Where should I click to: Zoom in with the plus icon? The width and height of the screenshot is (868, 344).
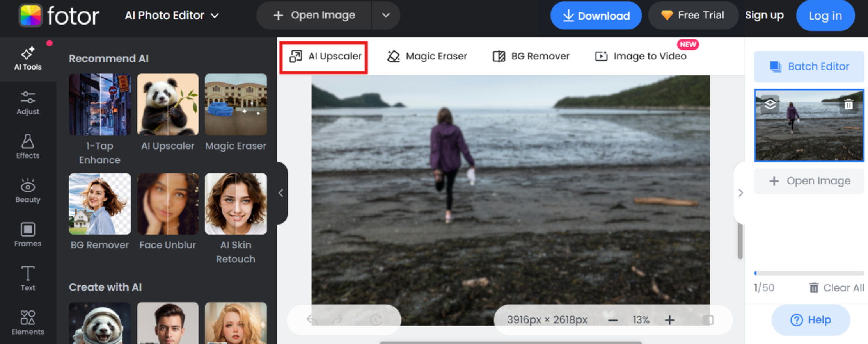[x=669, y=320]
